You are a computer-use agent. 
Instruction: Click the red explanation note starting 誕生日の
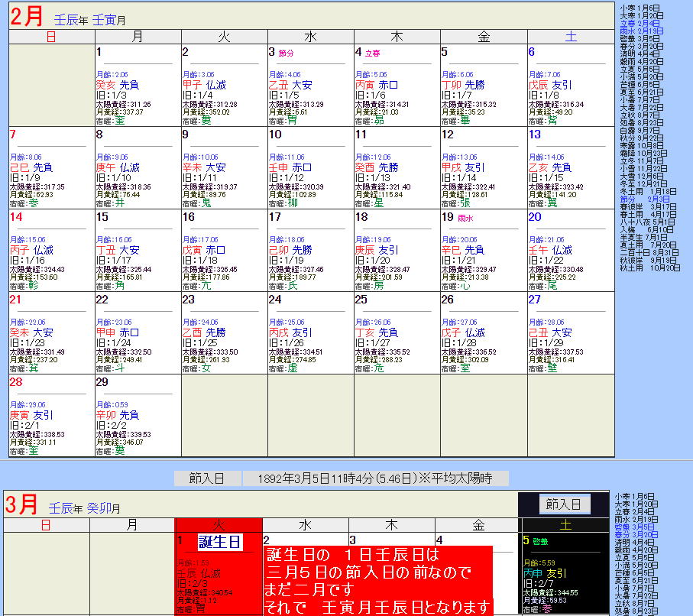click(x=377, y=579)
